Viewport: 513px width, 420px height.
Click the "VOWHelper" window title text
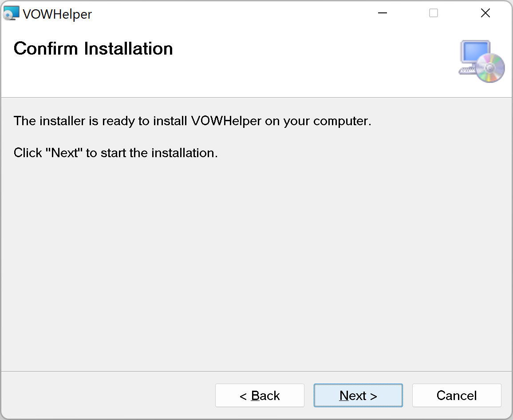click(x=57, y=14)
